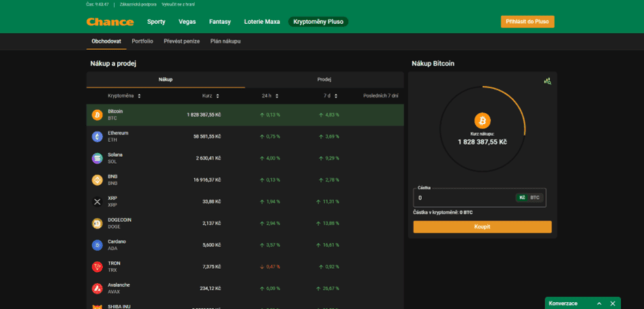Click the Bitcoin coin icon in table
644x309 pixels.
tap(97, 115)
